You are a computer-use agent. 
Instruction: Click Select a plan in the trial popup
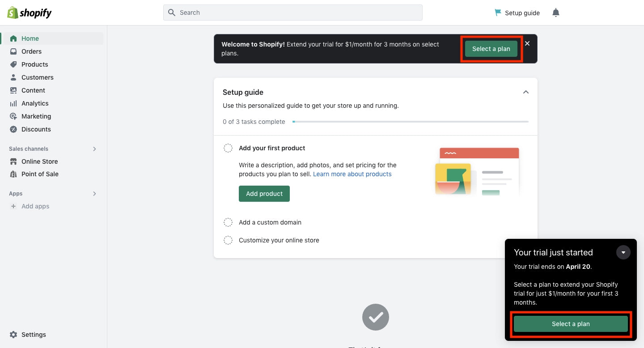click(571, 324)
